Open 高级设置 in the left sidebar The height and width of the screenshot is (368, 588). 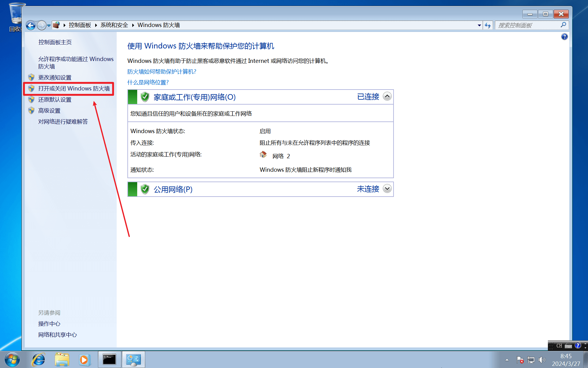coord(49,111)
